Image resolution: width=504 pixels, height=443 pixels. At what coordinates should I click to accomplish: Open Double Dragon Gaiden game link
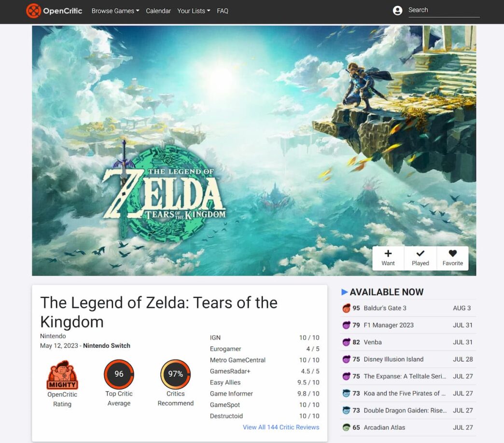pyautogui.click(x=405, y=410)
